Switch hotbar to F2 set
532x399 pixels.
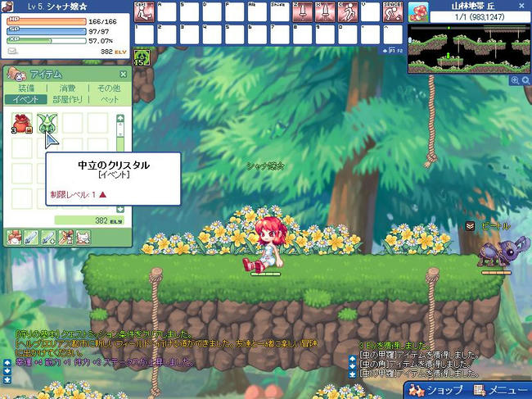399,51
